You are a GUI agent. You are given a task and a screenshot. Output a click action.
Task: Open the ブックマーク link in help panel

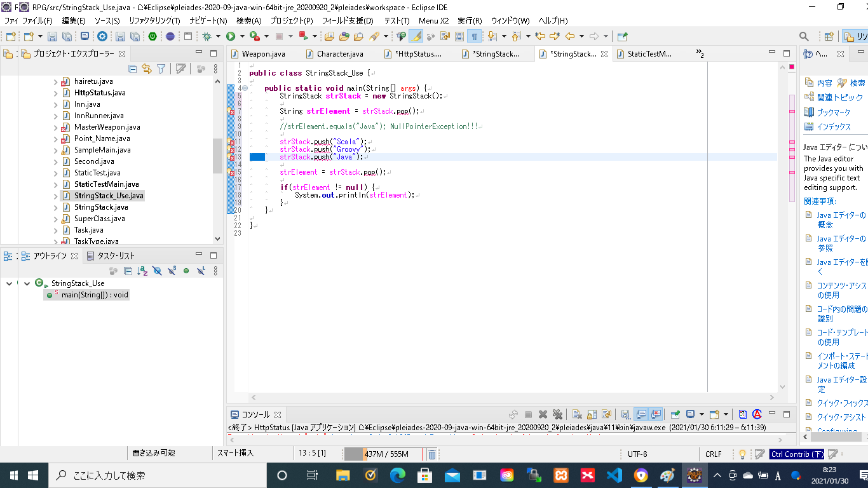tap(833, 112)
